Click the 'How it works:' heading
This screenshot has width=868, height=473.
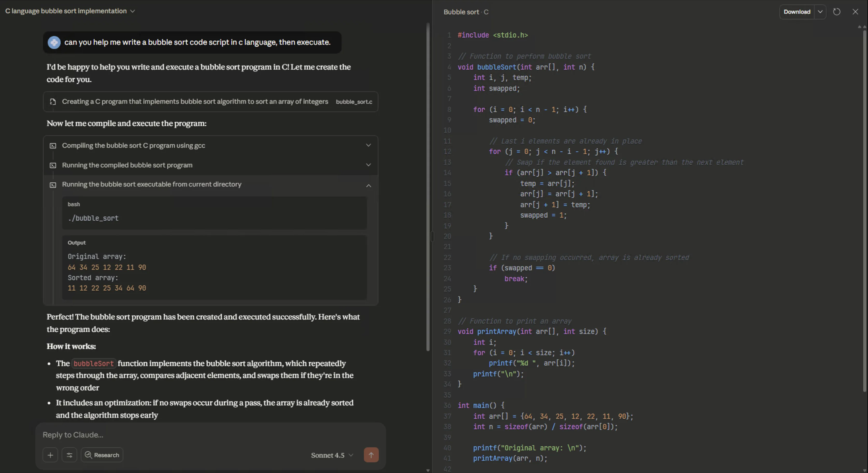(x=72, y=346)
